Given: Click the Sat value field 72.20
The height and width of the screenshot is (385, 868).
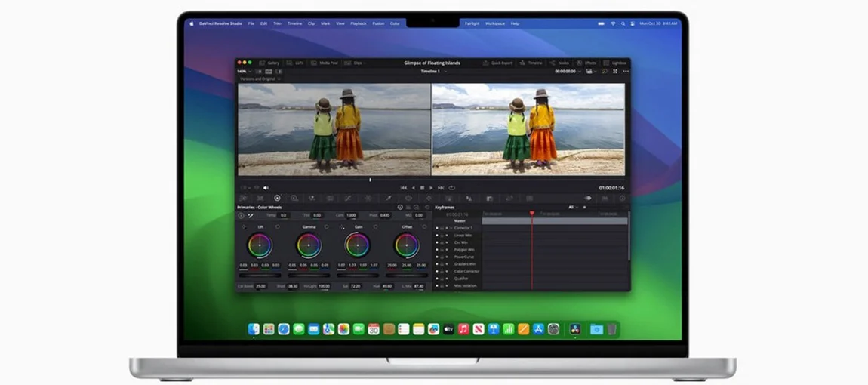Looking at the screenshot, I should (356, 286).
